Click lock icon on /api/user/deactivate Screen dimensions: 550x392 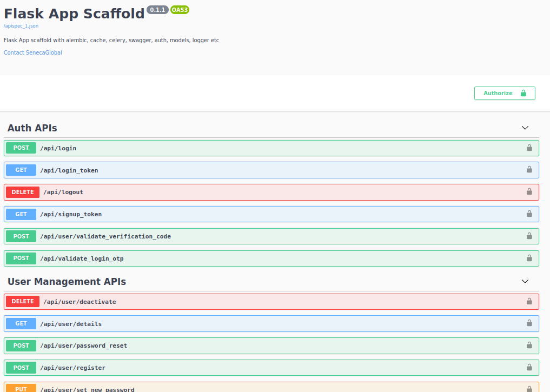pyautogui.click(x=529, y=302)
